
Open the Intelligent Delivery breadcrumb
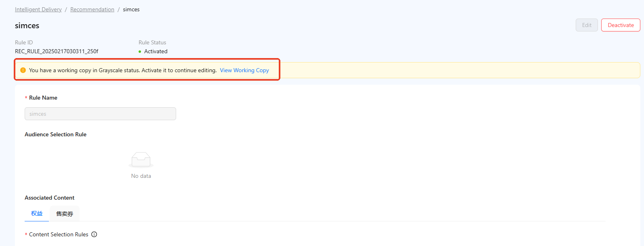pos(38,9)
